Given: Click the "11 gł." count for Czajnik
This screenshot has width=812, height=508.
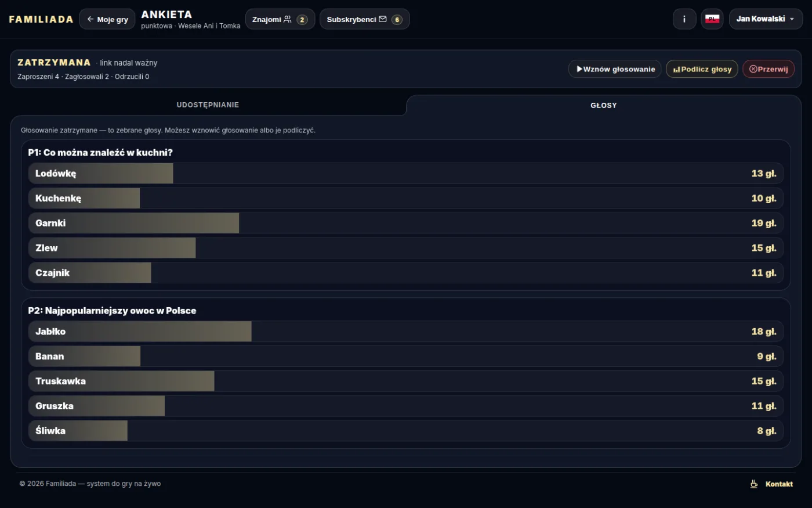Looking at the screenshot, I should point(764,273).
